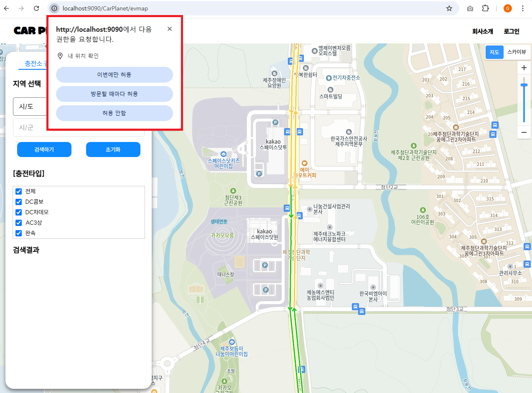
Task: Click the 에이바우트커피 coffee icon
Action: coord(305,163)
